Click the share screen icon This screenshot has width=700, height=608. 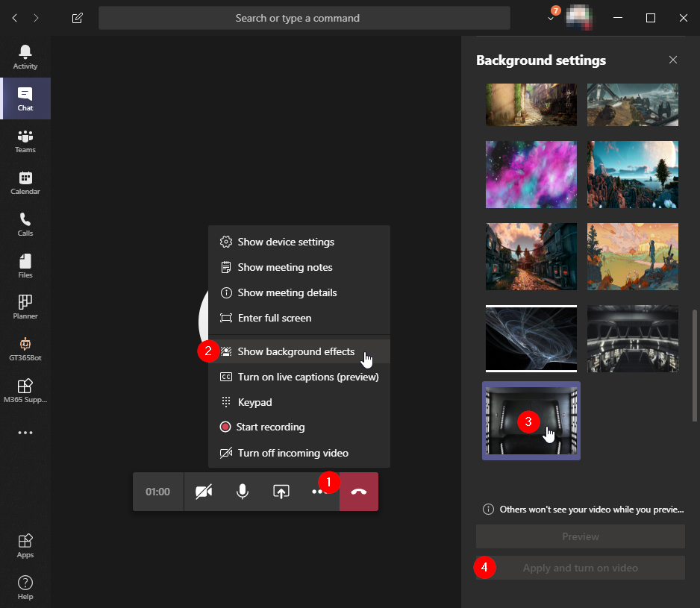[x=281, y=492]
